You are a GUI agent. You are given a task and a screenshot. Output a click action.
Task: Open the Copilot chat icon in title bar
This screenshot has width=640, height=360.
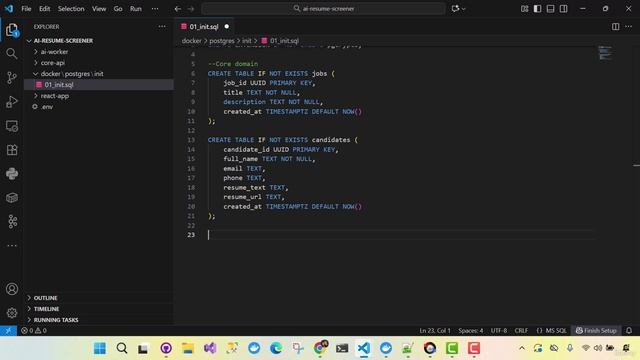point(455,9)
